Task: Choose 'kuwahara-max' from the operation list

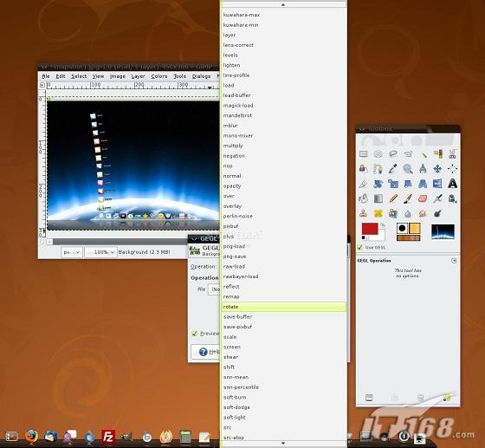Action: 284,15
